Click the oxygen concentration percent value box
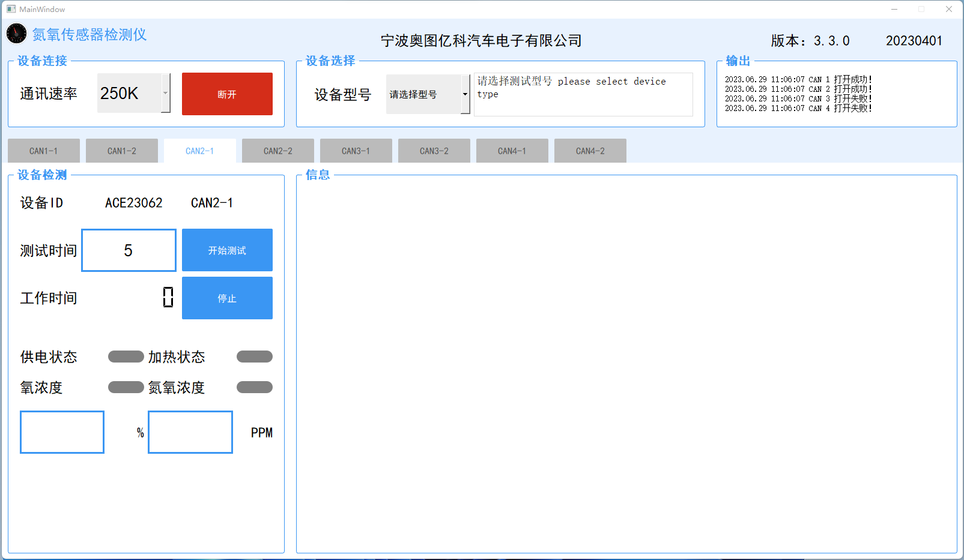The height and width of the screenshot is (560, 964). [x=62, y=432]
